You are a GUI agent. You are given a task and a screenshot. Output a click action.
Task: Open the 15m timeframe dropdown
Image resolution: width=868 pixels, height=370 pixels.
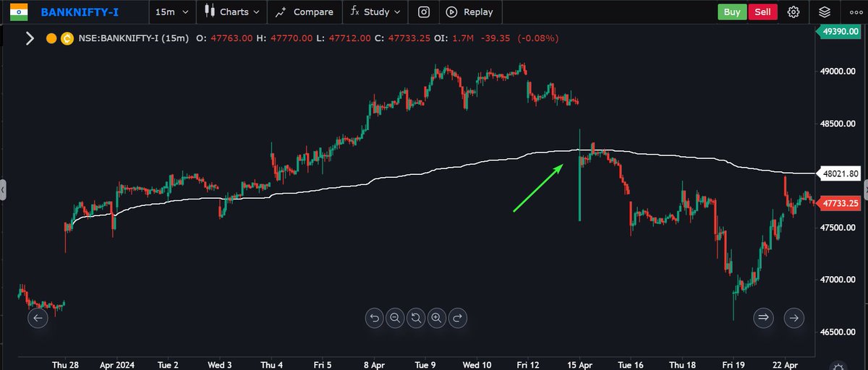pyautogui.click(x=173, y=12)
